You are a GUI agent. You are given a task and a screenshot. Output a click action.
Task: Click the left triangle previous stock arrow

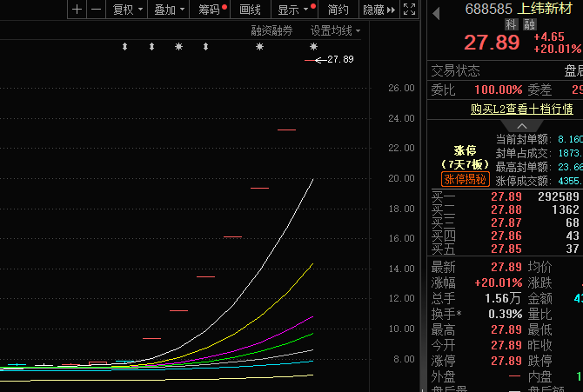[x=436, y=11]
